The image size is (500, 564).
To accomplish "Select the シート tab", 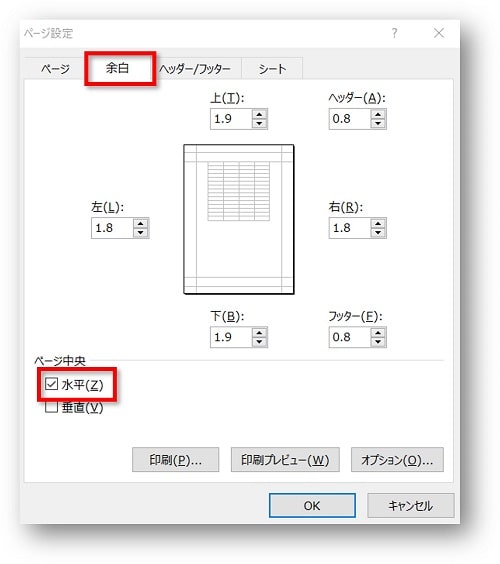I will pyautogui.click(x=272, y=68).
